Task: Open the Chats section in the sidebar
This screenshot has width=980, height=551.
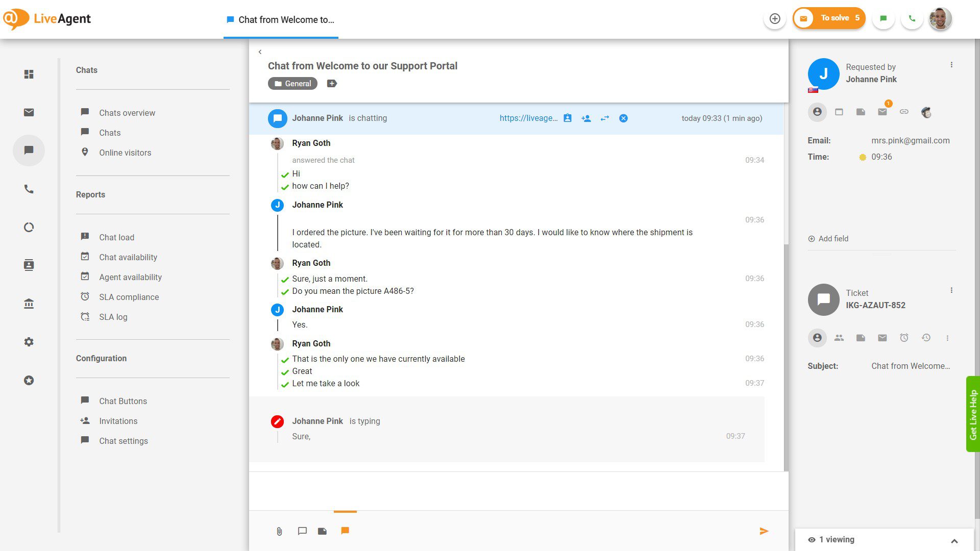Action: pyautogui.click(x=110, y=133)
